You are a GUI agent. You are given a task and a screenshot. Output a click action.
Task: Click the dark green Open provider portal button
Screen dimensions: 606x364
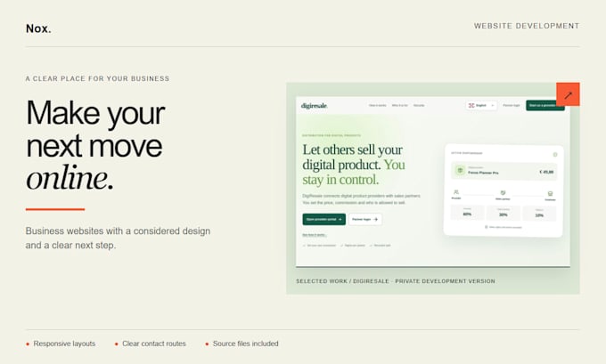coord(323,219)
